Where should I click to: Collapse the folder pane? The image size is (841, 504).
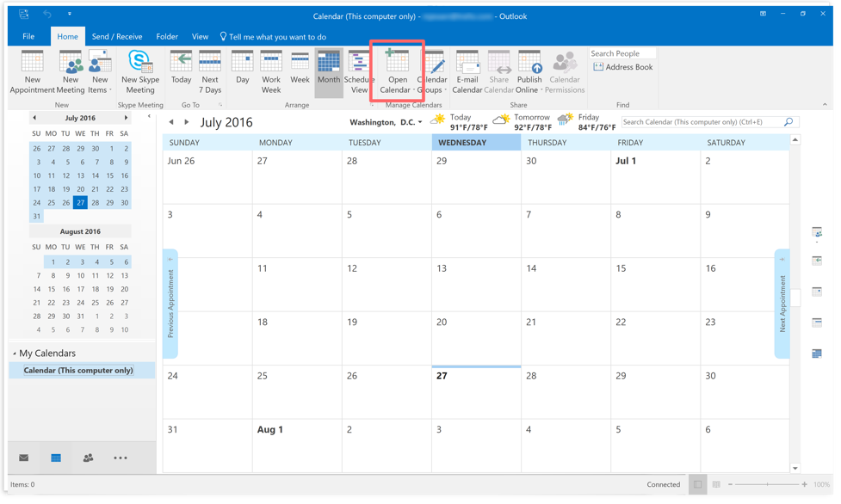[x=149, y=116]
